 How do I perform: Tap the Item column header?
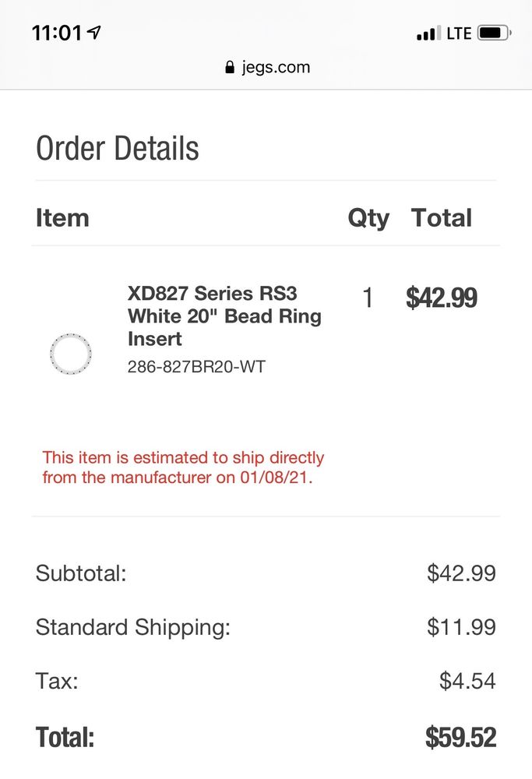[x=62, y=217]
